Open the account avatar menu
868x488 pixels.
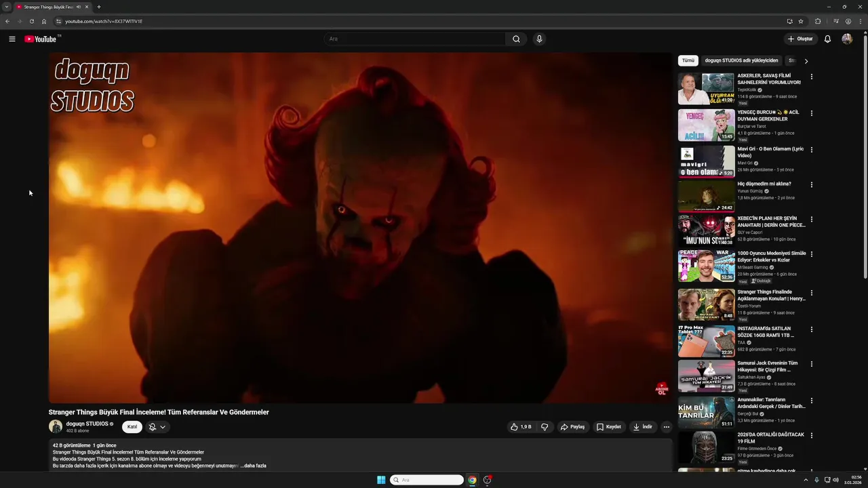(847, 39)
